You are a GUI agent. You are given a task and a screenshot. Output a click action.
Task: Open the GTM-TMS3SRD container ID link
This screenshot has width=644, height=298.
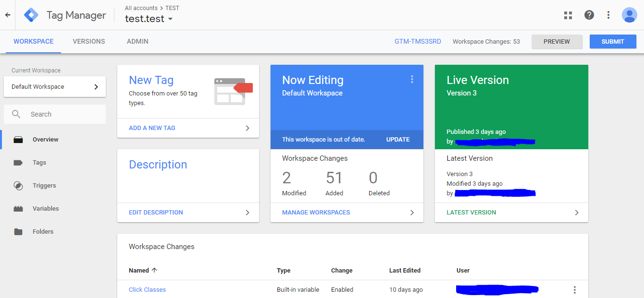tap(418, 42)
